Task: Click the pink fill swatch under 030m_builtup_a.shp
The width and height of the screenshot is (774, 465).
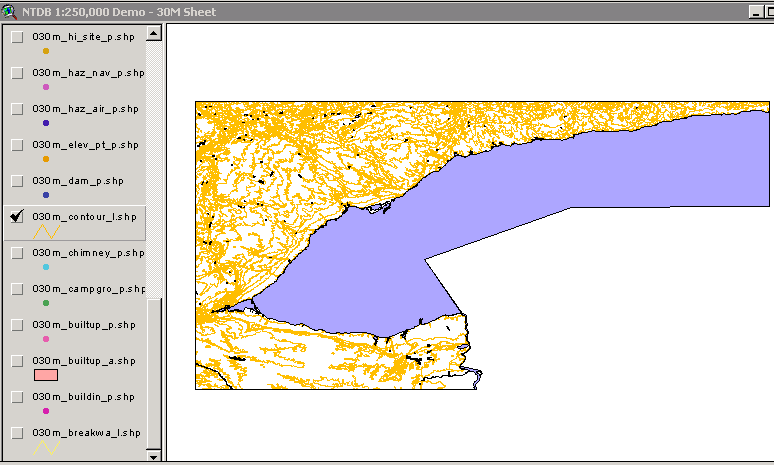Action: pos(46,375)
